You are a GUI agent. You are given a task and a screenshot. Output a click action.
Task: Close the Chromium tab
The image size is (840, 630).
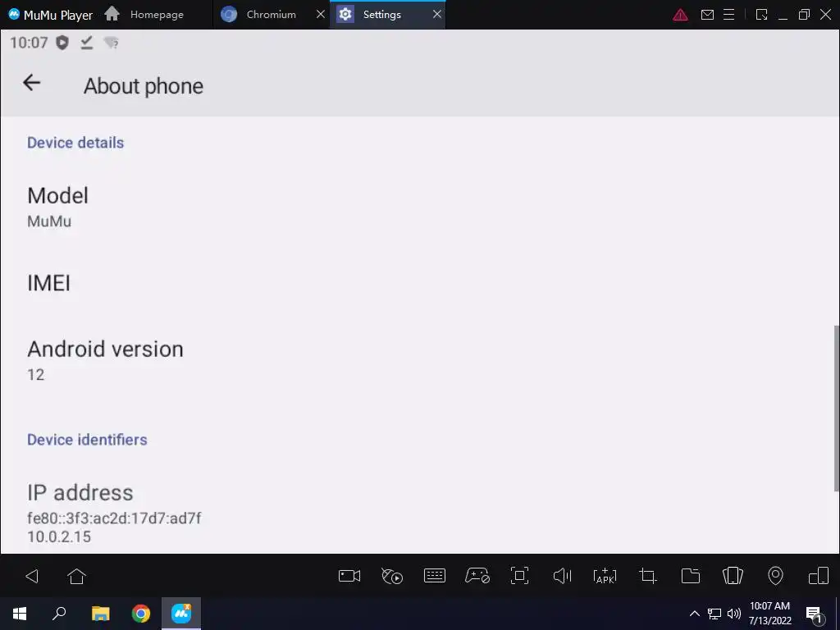[x=321, y=15]
